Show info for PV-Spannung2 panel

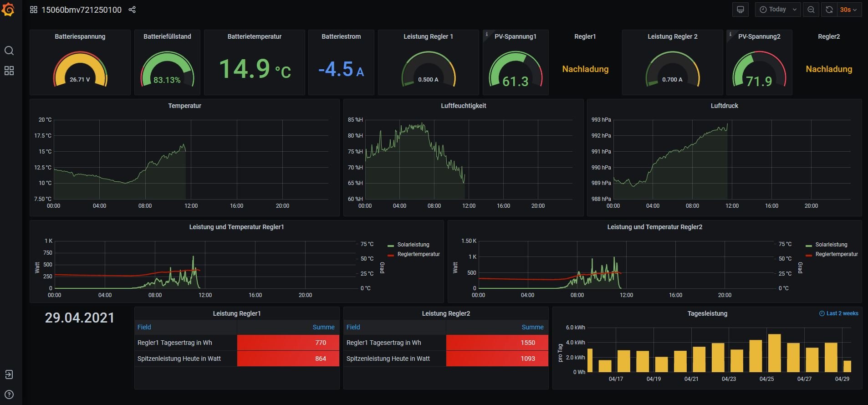730,34
